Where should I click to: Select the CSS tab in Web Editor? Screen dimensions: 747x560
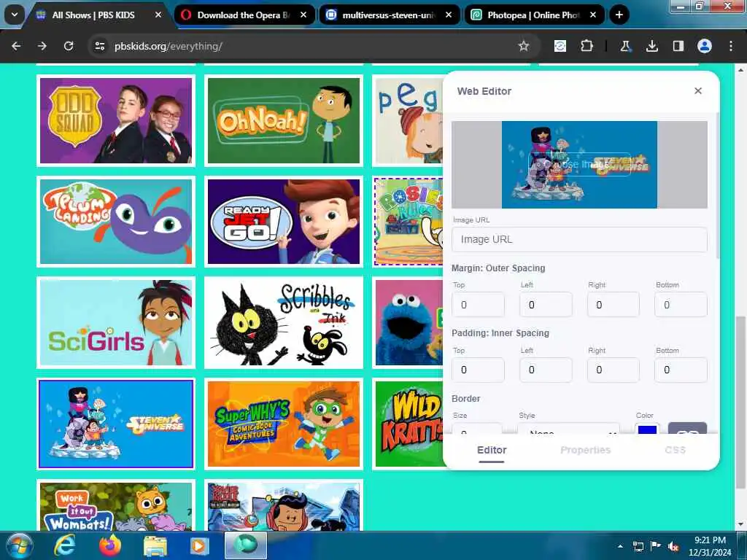(x=675, y=450)
